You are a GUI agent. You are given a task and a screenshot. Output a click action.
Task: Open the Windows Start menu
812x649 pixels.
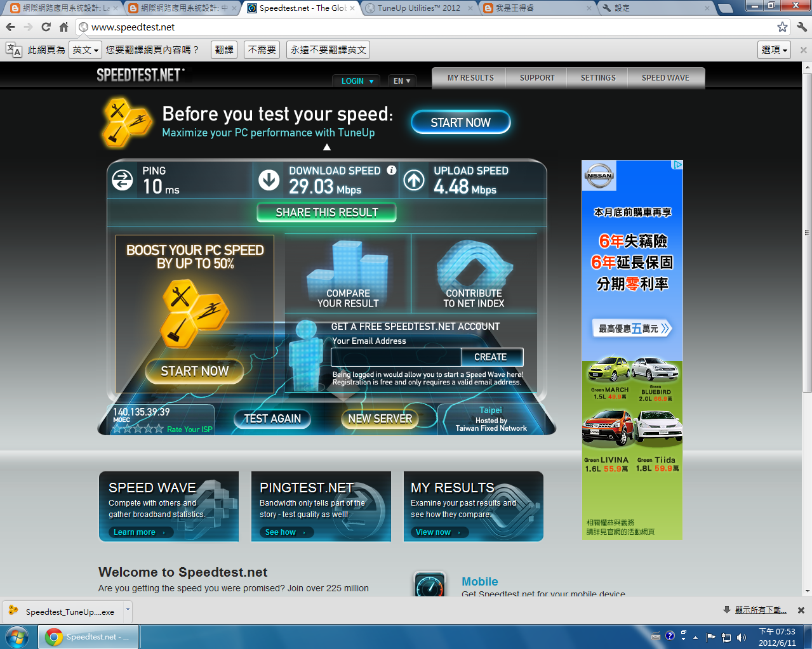pyautogui.click(x=17, y=637)
